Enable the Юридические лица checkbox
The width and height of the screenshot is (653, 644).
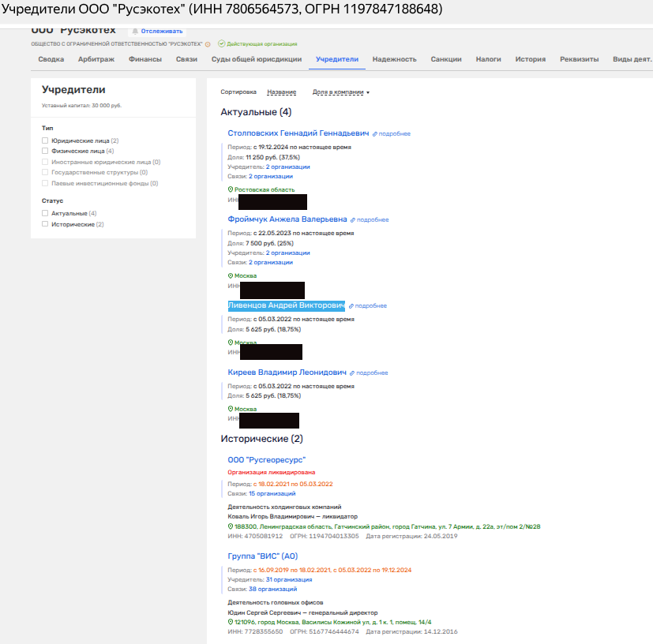[45, 140]
